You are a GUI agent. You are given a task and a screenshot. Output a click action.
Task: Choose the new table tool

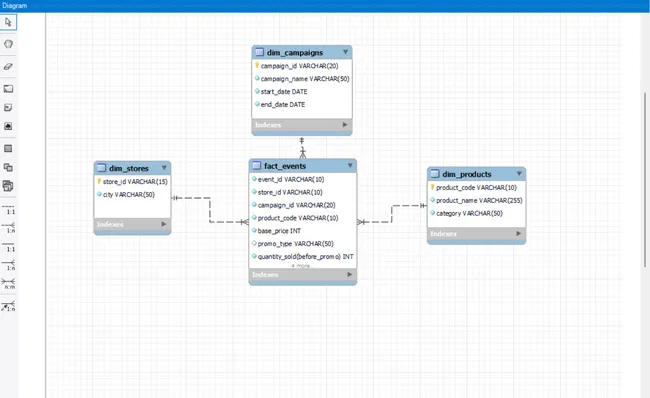click(8, 148)
